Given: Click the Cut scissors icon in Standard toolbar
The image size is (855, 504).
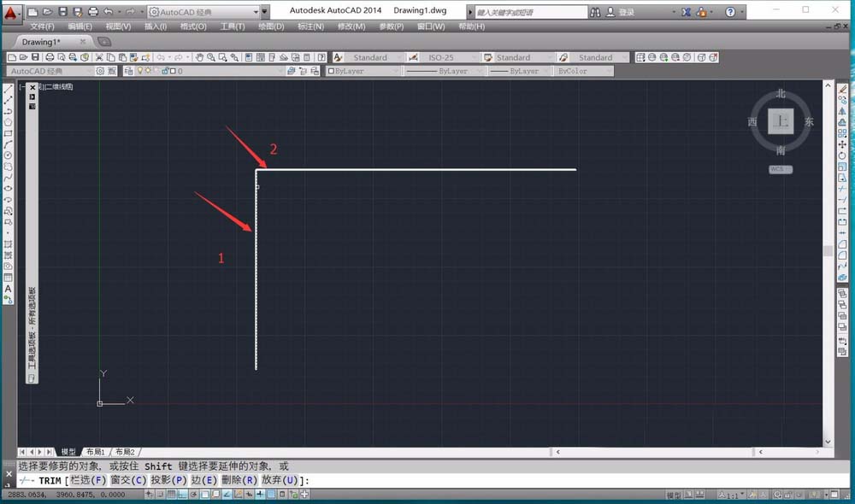Looking at the screenshot, I should pos(99,57).
